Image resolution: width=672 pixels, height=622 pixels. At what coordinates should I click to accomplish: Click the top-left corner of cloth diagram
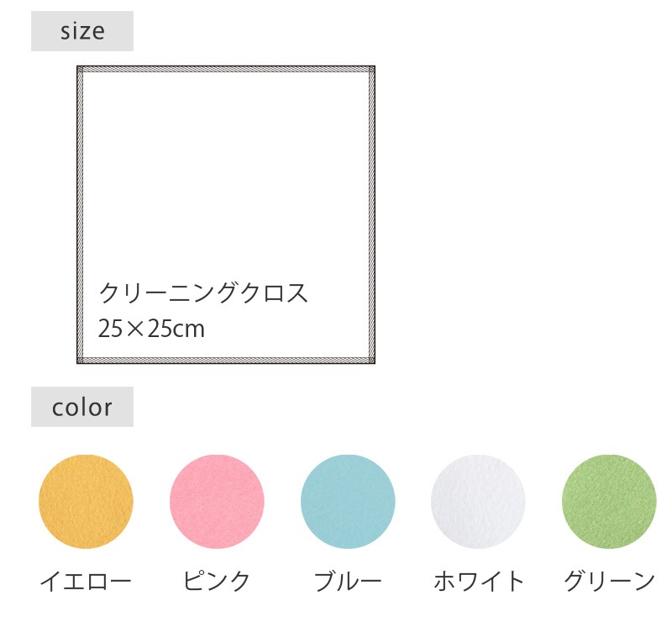pos(80,69)
